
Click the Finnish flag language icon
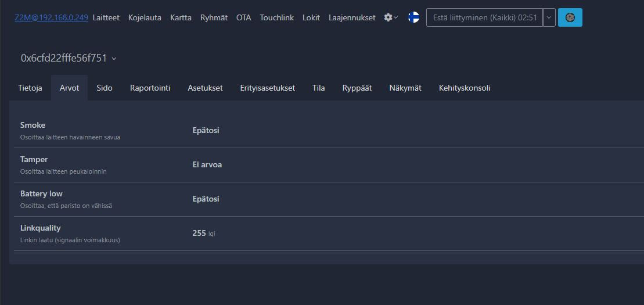413,17
